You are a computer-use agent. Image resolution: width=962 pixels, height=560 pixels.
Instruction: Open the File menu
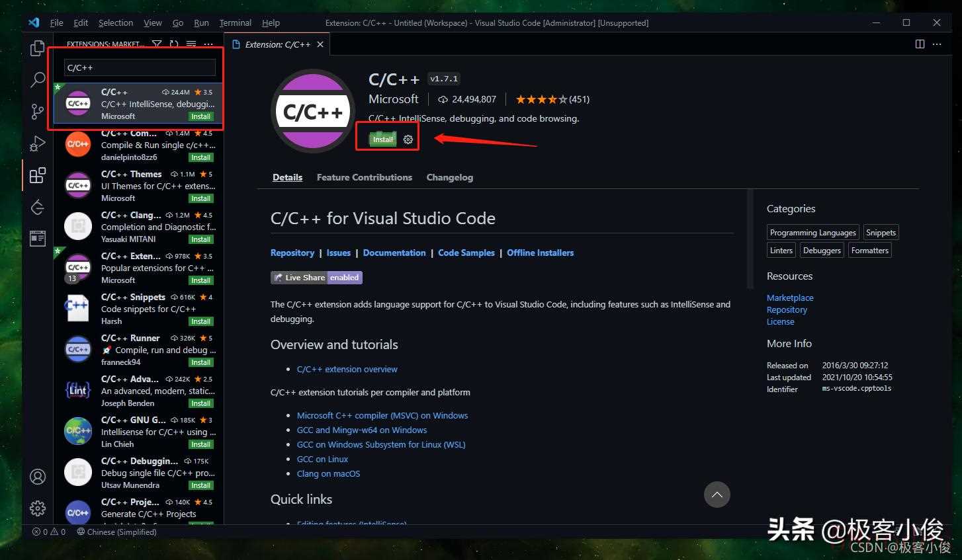(x=57, y=22)
